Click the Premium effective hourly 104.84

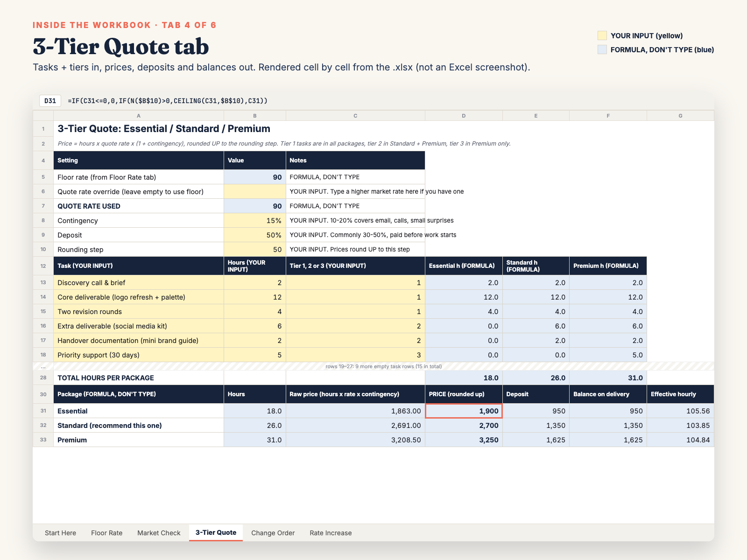click(x=680, y=440)
